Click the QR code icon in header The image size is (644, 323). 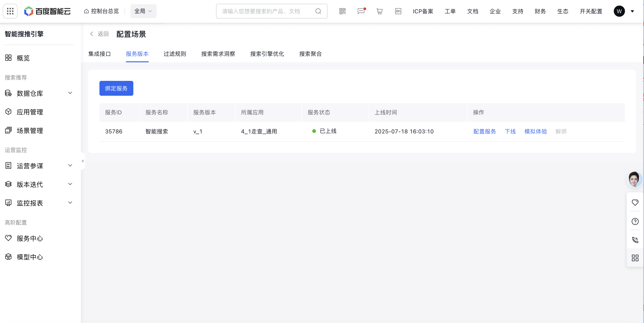[342, 11]
